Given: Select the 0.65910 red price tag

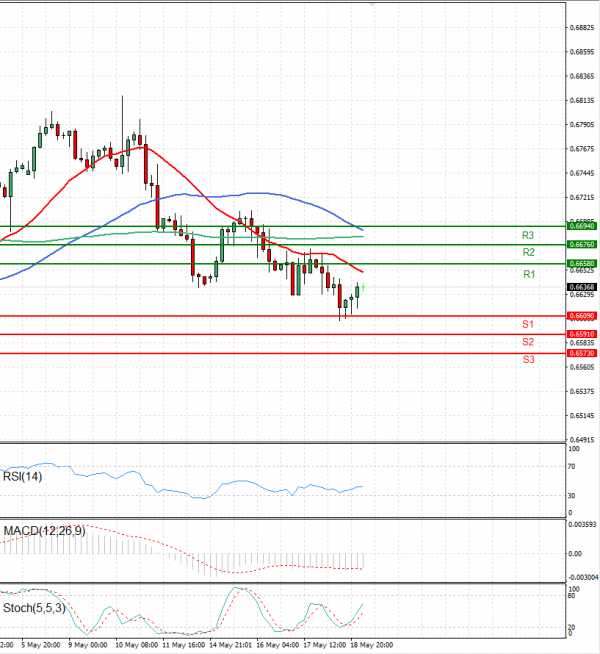Looking at the screenshot, I should [x=582, y=334].
